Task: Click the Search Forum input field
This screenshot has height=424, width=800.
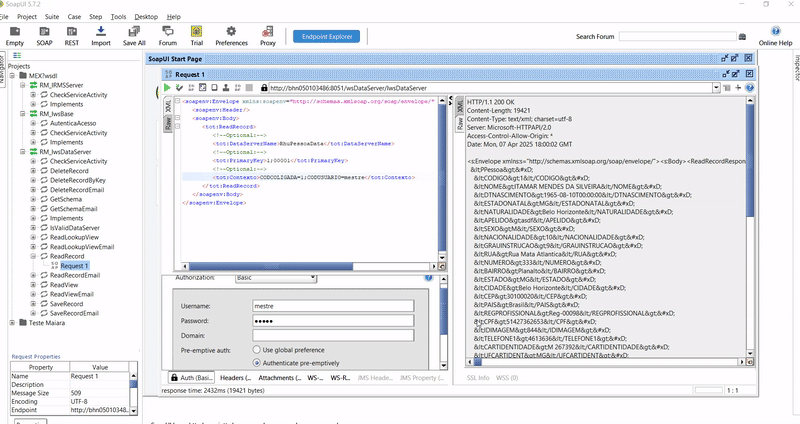Action: (678, 36)
